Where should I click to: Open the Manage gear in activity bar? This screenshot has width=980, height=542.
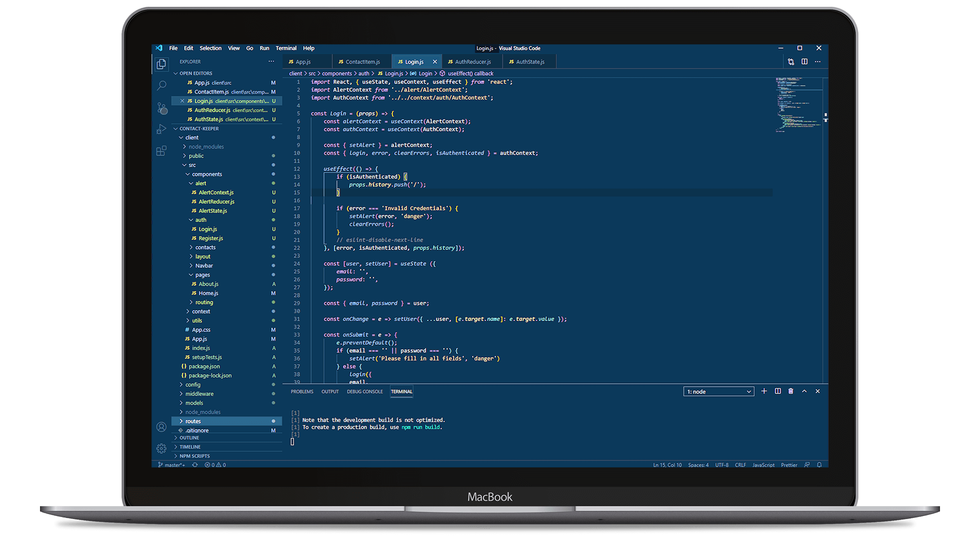[161, 448]
